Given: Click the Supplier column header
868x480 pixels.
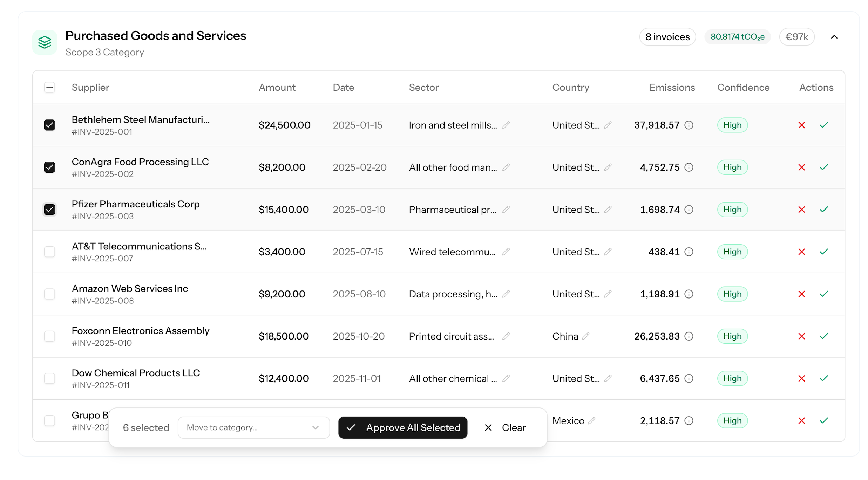Looking at the screenshot, I should tap(90, 87).
